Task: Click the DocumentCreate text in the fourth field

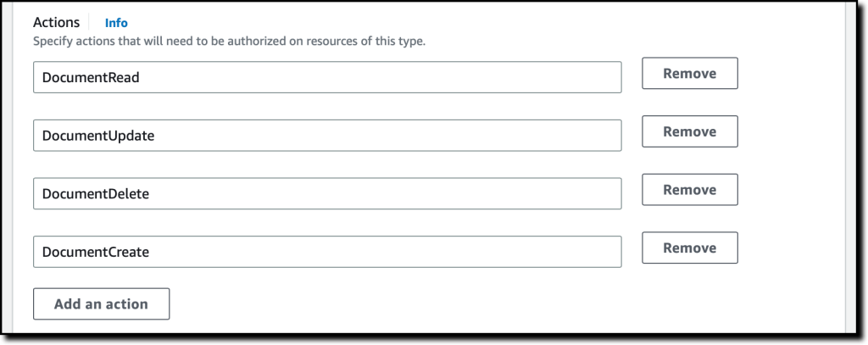Action: (96, 252)
